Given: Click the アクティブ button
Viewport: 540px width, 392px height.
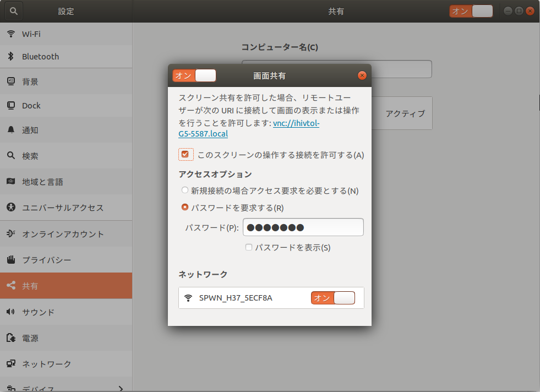Looking at the screenshot, I should tap(405, 113).
